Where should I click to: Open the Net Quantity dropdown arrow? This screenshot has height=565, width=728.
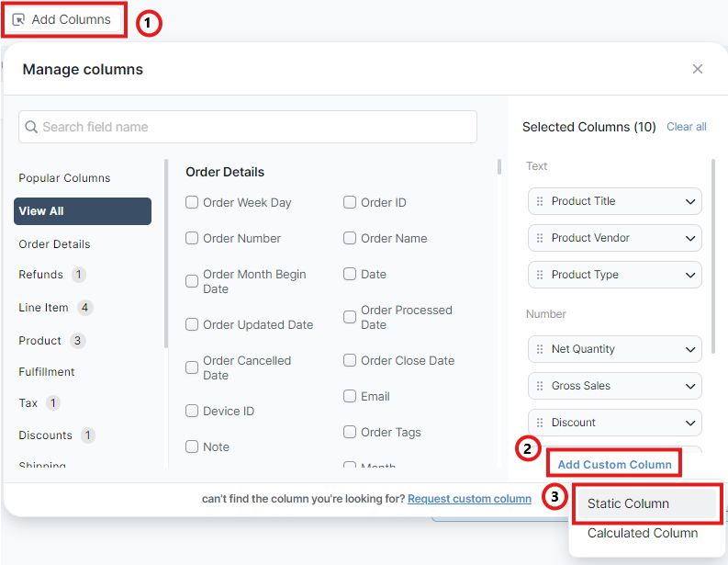tap(690, 349)
